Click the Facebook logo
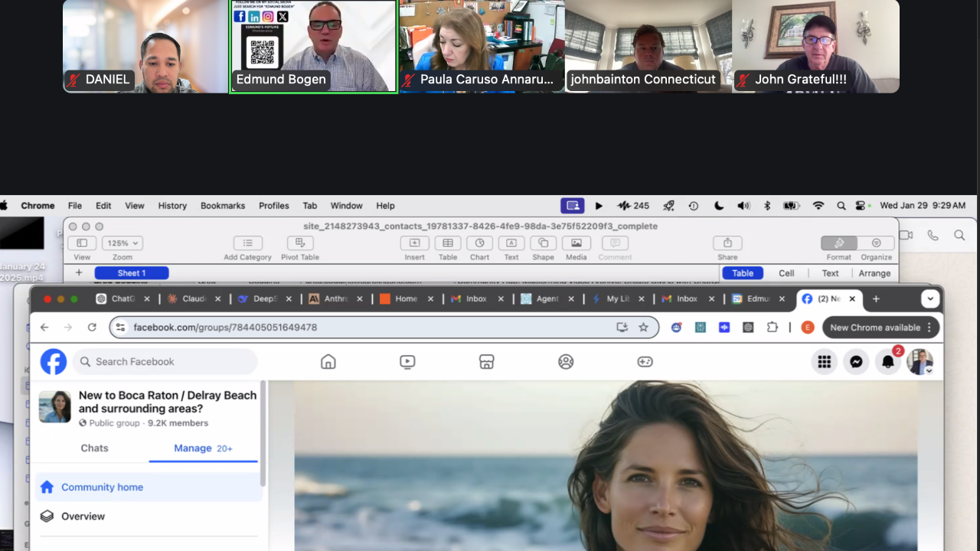 point(54,361)
